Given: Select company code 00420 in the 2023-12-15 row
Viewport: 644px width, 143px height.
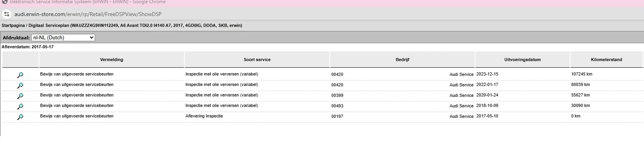Looking at the screenshot, I should (337, 74).
